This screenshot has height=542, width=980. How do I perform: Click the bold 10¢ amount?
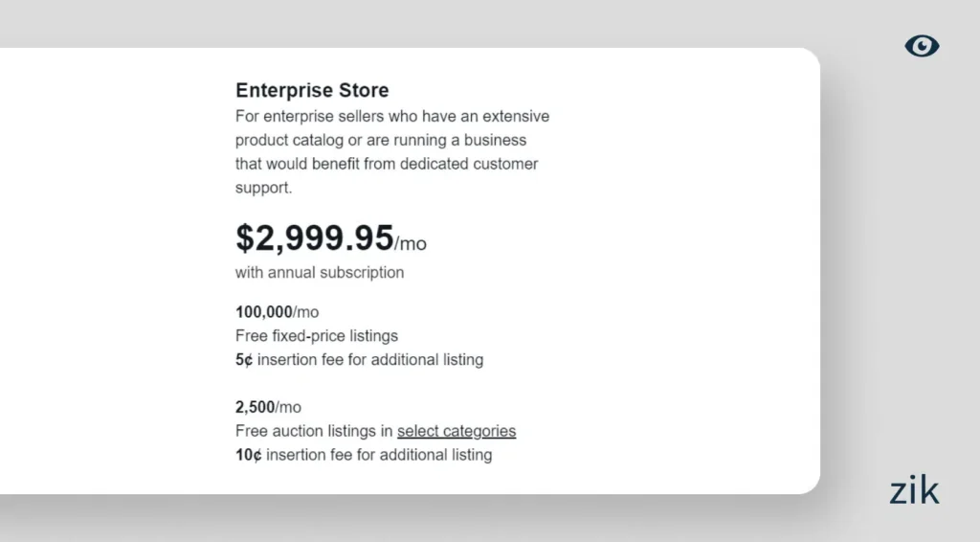(248, 455)
